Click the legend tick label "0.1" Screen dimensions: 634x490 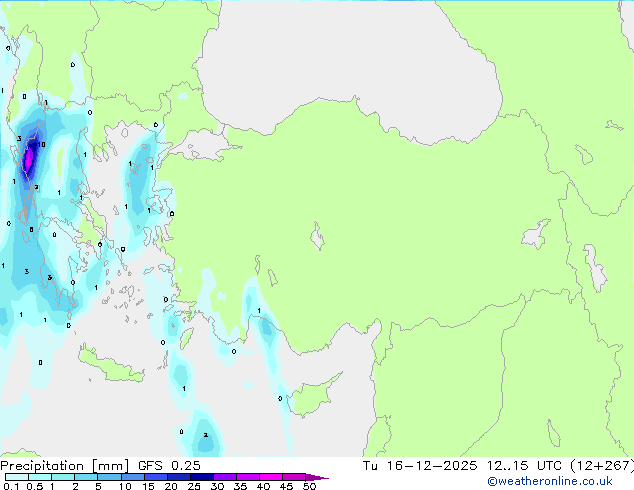[11, 486]
